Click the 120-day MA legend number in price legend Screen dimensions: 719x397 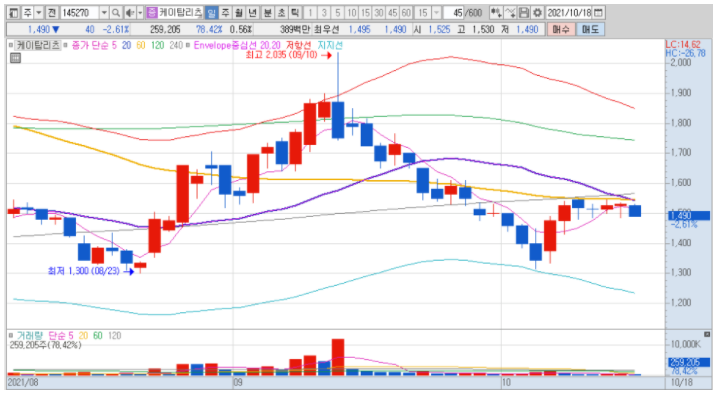tap(157, 45)
